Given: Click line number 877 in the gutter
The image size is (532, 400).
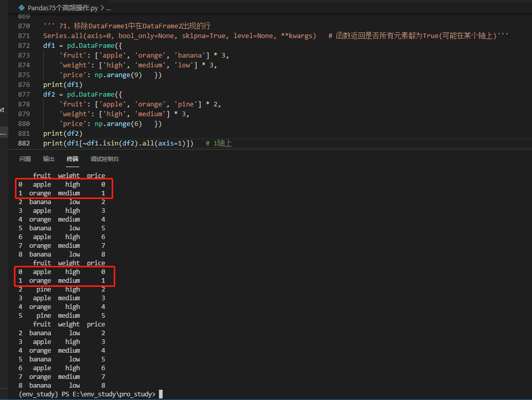Looking at the screenshot, I should click(x=24, y=95).
